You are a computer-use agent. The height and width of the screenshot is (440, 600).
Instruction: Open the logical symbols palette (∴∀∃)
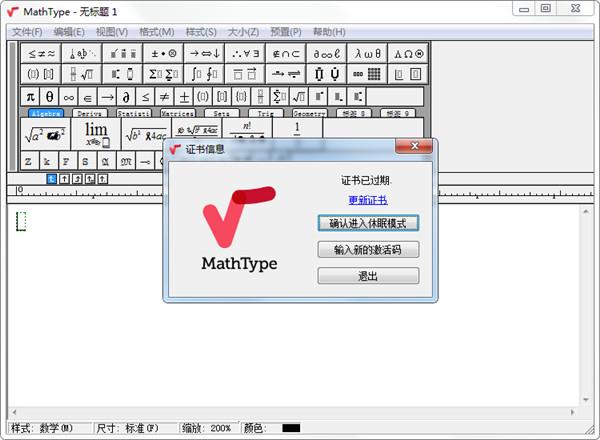245,54
